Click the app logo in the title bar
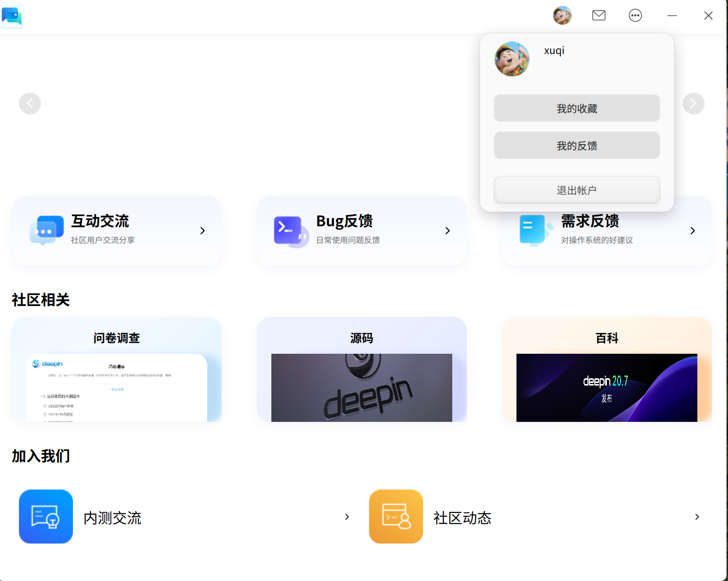The image size is (728, 581). click(x=12, y=16)
